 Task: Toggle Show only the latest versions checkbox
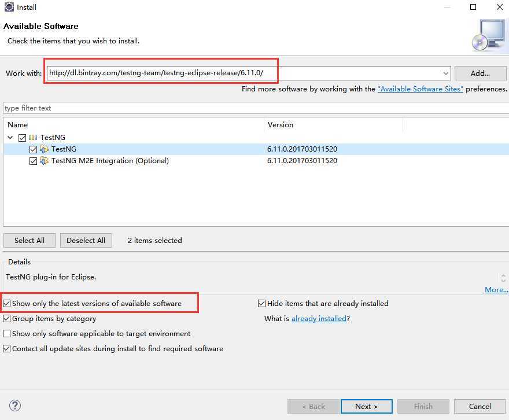7,304
